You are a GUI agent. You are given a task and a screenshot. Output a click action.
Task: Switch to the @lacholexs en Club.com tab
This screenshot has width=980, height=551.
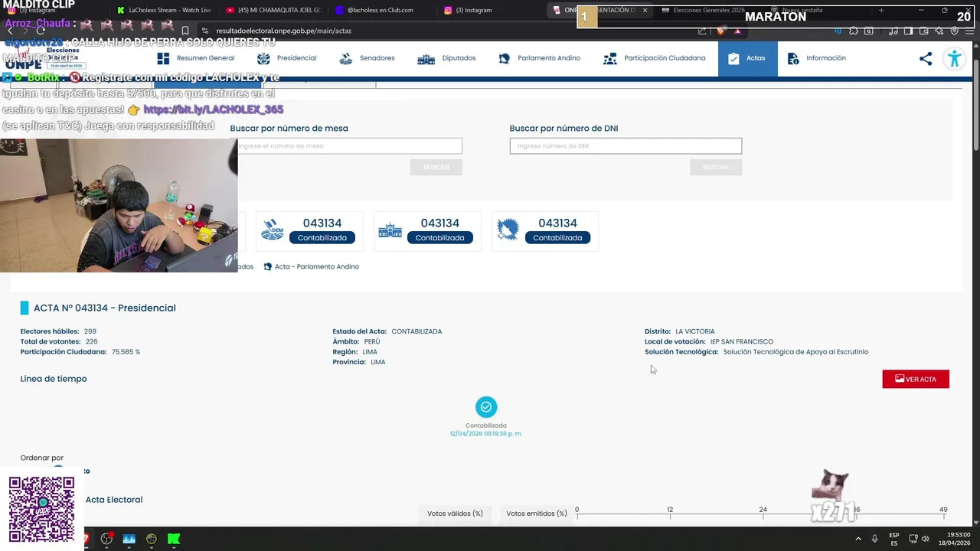click(380, 10)
